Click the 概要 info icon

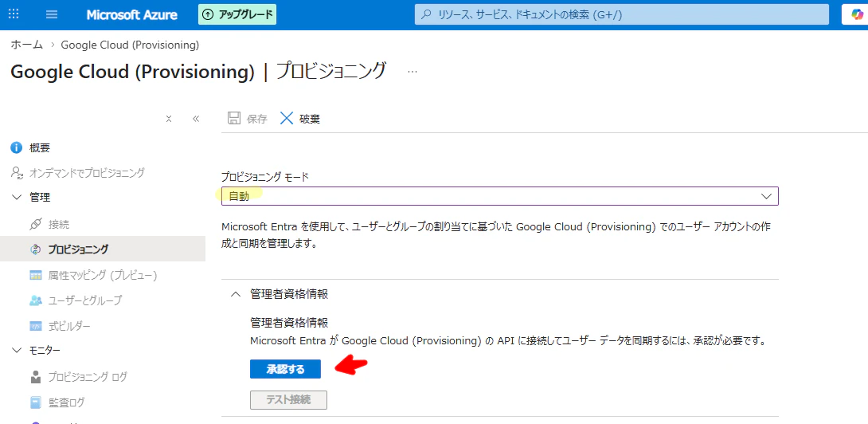pyautogui.click(x=16, y=147)
